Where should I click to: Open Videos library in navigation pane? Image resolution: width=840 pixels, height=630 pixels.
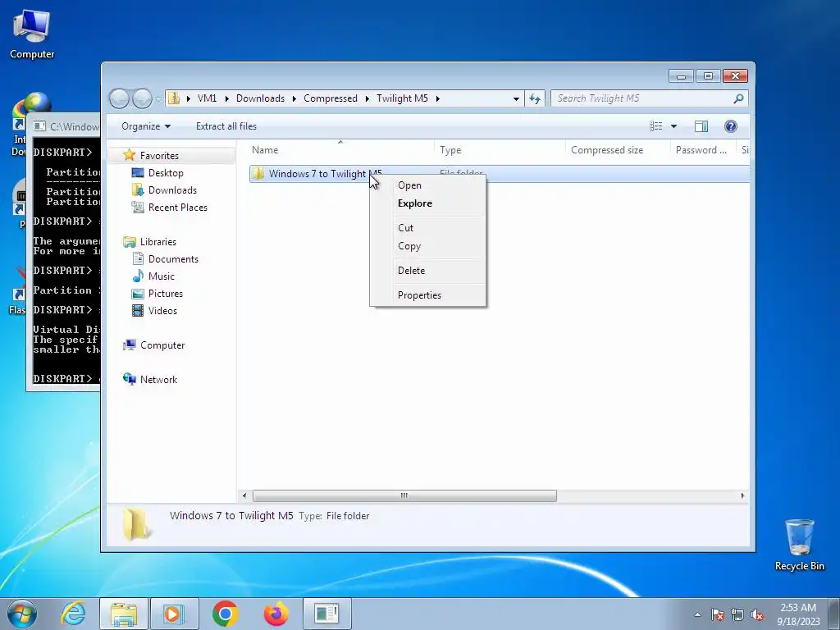pyautogui.click(x=162, y=311)
